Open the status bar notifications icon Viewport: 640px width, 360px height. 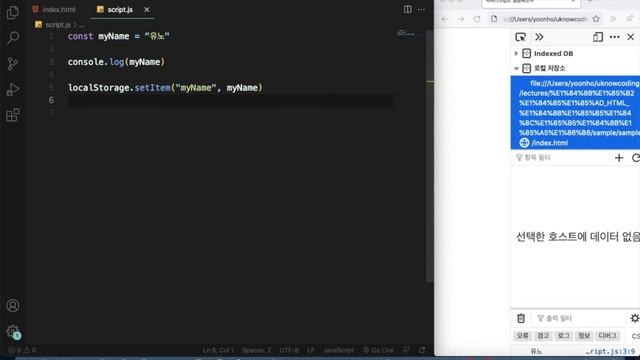pos(422,350)
